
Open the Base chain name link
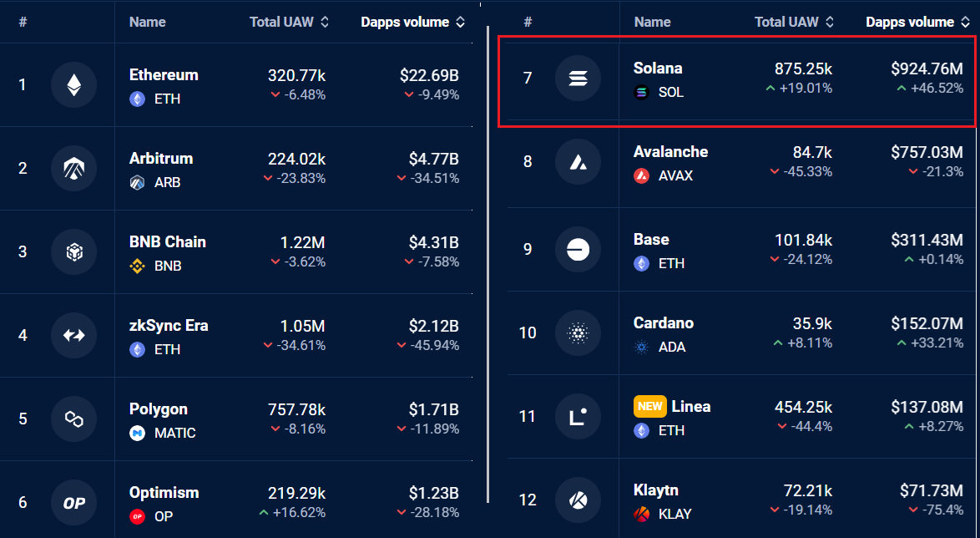click(651, 240)
